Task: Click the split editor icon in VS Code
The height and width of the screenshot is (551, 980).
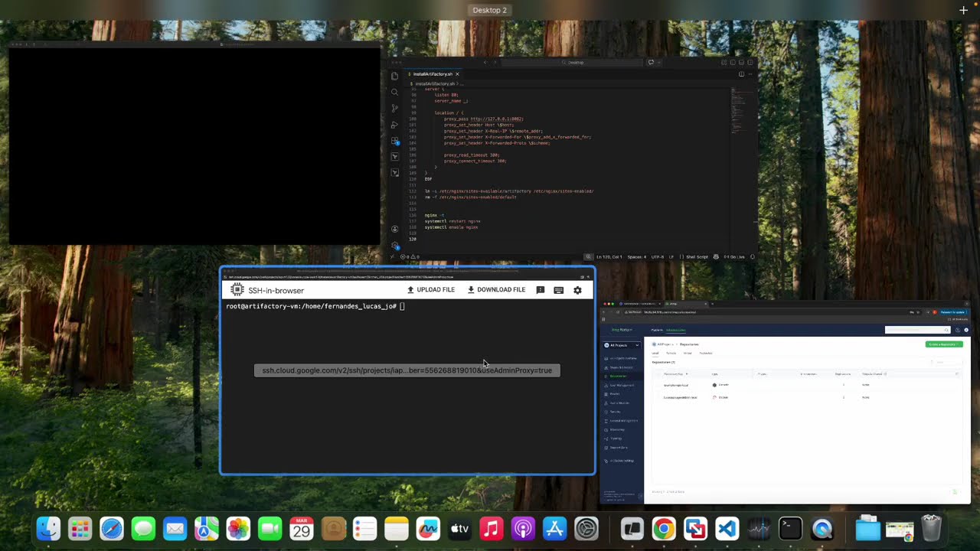Action: click(x=741, y=74)
